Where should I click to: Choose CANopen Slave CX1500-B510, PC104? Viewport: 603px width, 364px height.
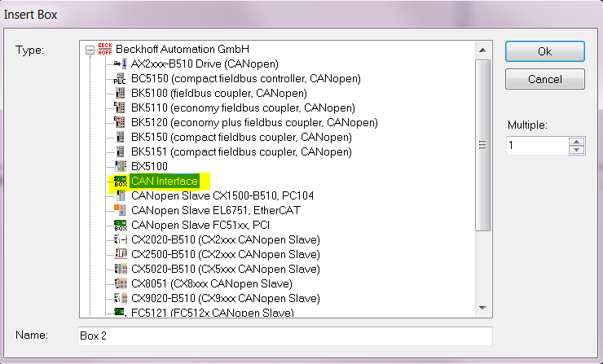[222, 195]
